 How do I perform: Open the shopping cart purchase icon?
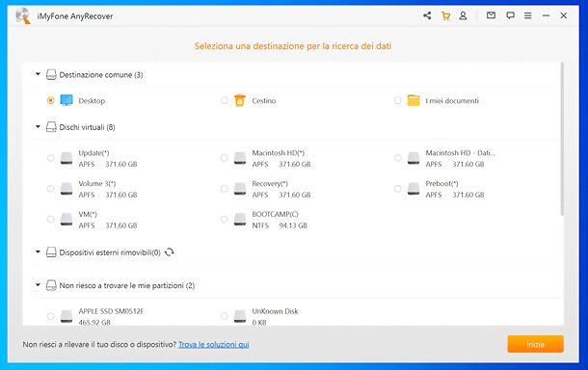(x=445, y=15)
